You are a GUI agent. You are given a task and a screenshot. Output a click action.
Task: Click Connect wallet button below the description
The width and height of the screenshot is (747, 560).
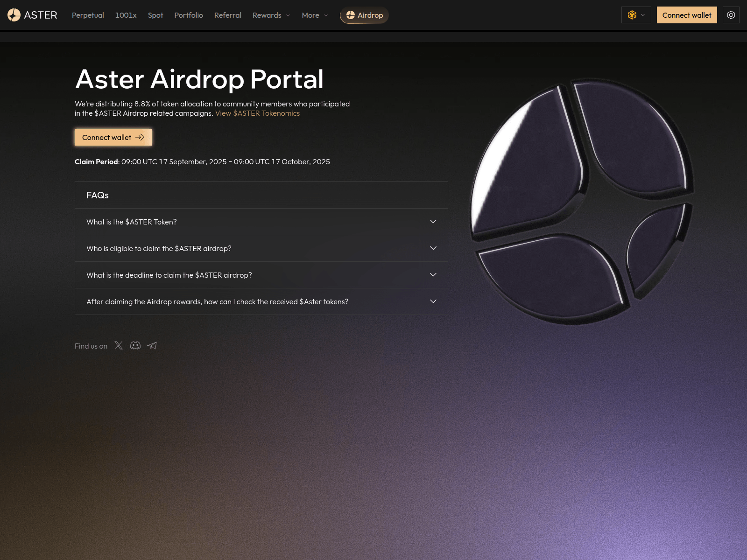tap(113, 137)
